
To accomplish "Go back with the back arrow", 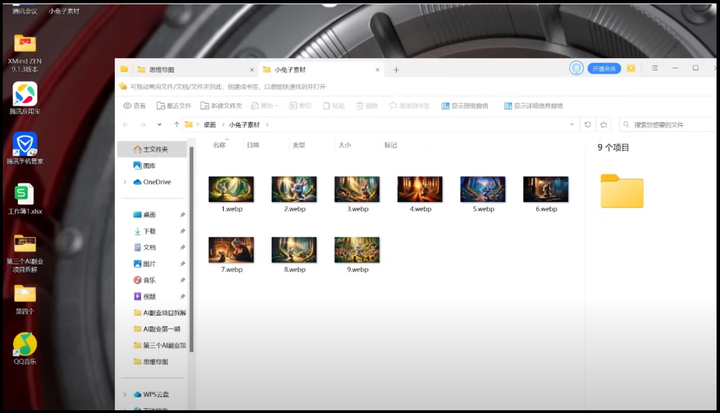I will pyautogui.click(x=126, y=124).
